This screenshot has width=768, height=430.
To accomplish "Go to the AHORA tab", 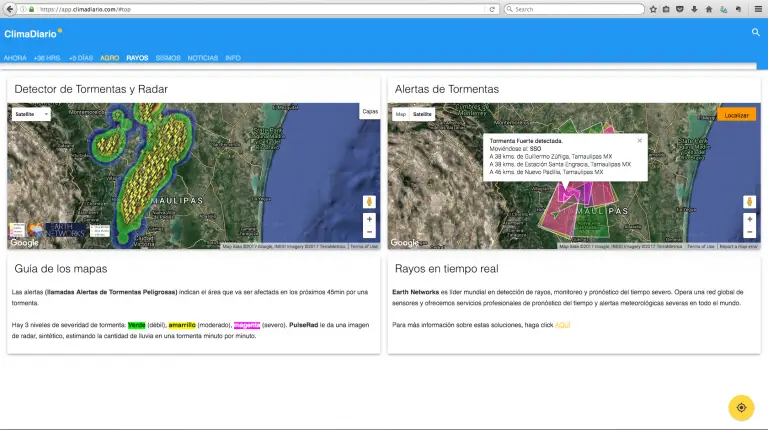I will 15,58.
